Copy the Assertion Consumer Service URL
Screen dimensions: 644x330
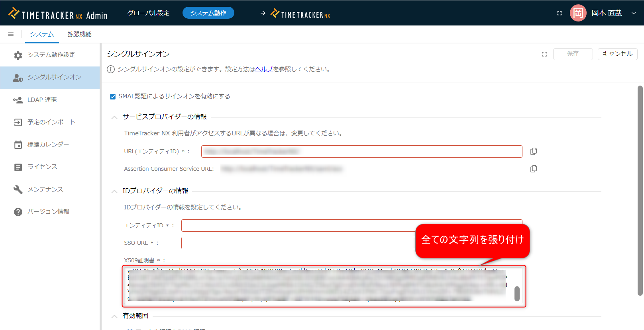click(x=534, y=169)
